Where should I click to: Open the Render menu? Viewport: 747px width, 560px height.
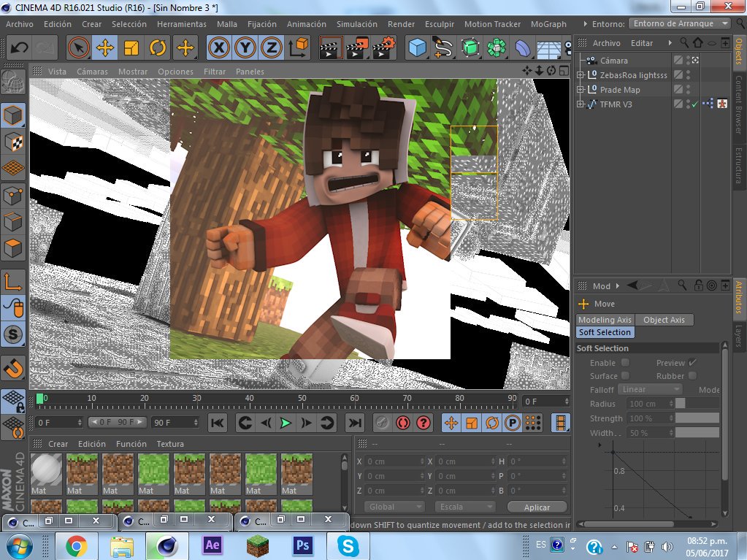(x=401, y=24)
